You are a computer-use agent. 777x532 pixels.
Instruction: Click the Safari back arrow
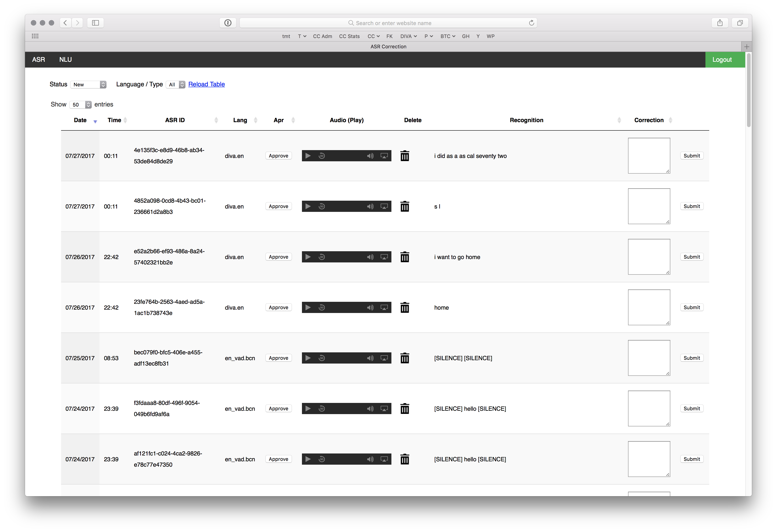pos(66,23)
